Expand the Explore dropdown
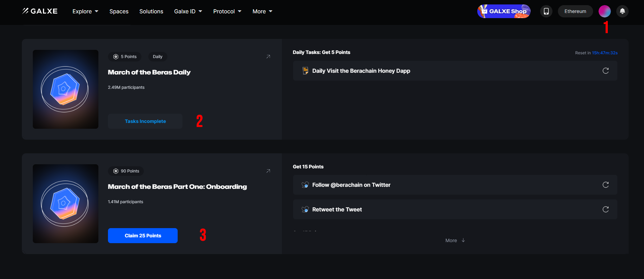The image size is (644, 279). tap(85, 11)
